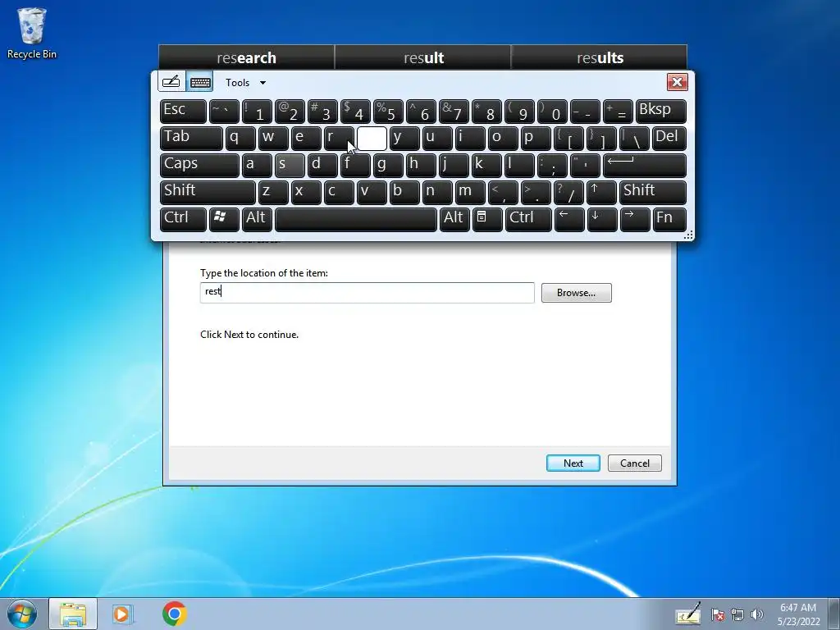This screenshot has height=630, width=840.
Task: Toggle the right Shift key
Action: pos(652,192)
